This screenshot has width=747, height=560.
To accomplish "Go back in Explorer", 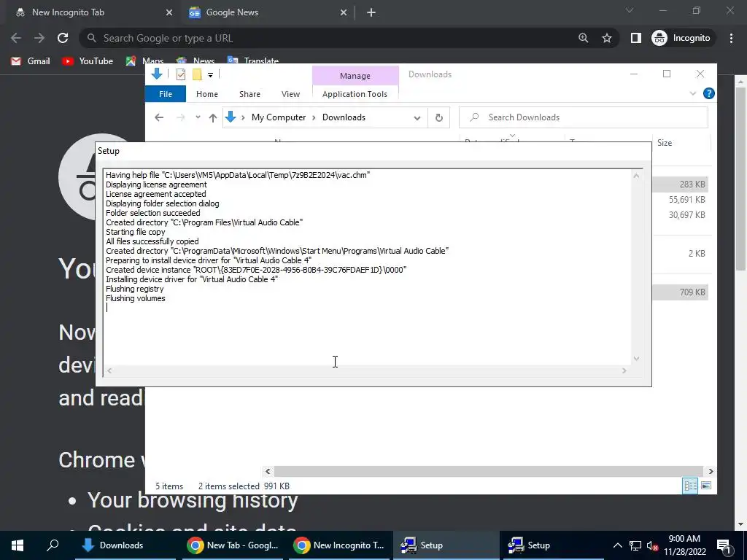I will 159,117.
